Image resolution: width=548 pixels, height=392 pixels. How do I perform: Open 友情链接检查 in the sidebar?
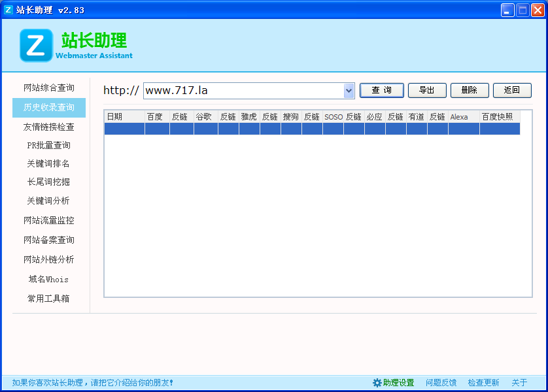[49, 127]
